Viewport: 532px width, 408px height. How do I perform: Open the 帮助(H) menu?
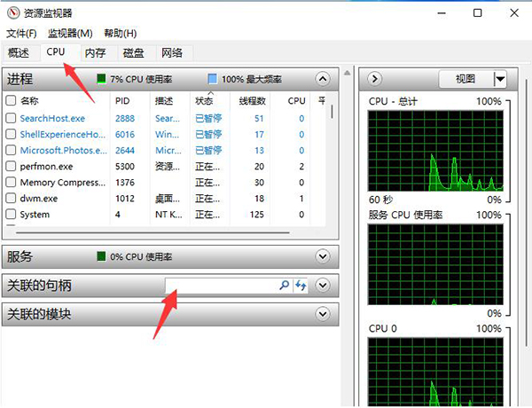coord(120,34)
